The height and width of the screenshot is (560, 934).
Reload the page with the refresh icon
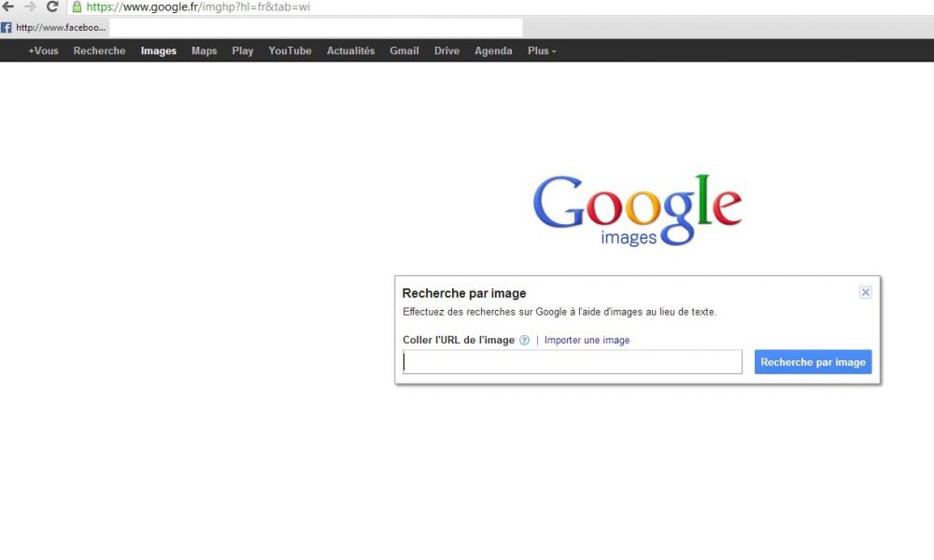(52, 7)
